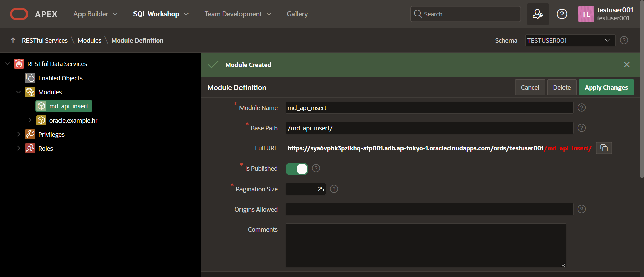The image size is (644, 277).
Task: Open help for Is Published
Action: tap(316, 168)
